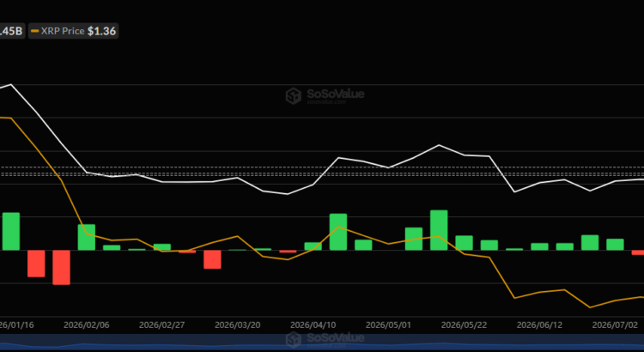Viewport: 644px width, 352px height.
Task: Click the $1.36 price value in legend
Action: [x=101, y=31]
